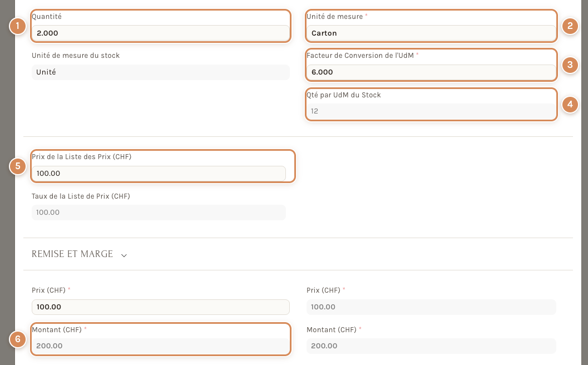588x365 pixels.
Task: Click the "Quantité" field label
Action: (47, 17)
